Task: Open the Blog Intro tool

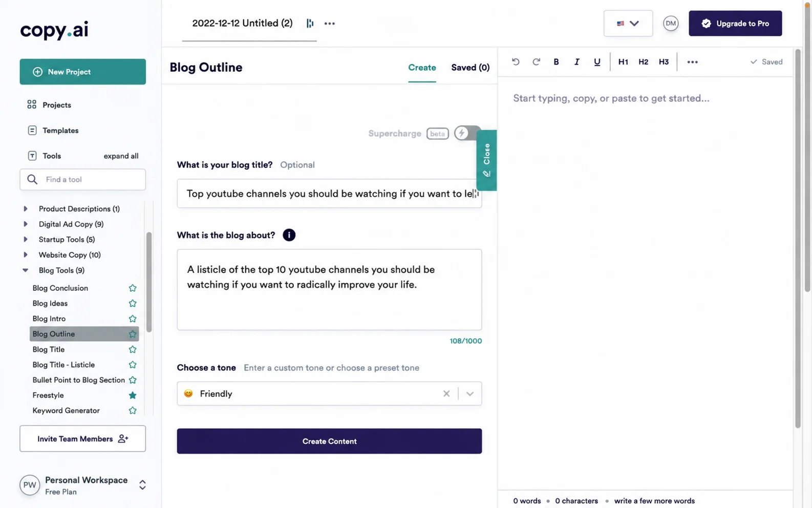Action: [x=49, y=319]
